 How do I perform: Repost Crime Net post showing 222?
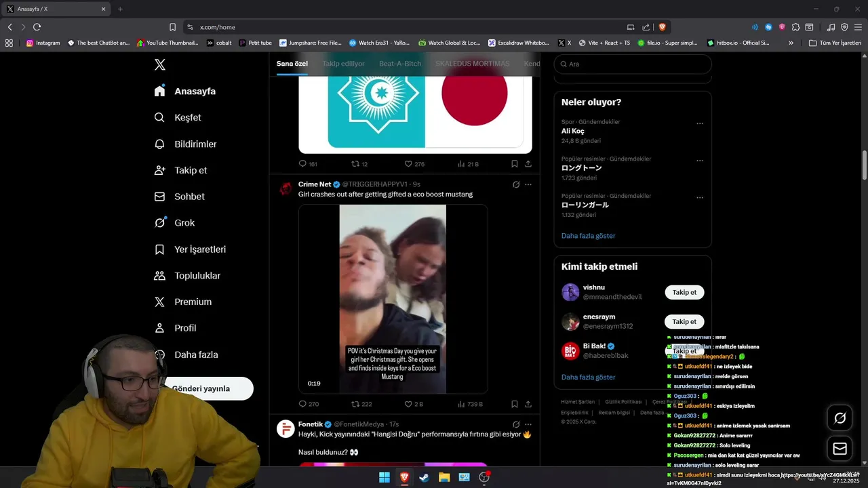tap(361, 404)
